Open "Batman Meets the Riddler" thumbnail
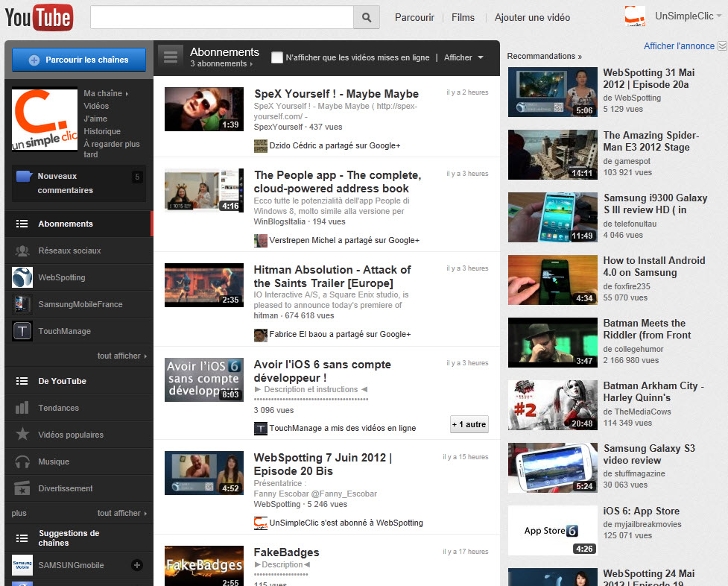This screenshot has height=586, width=728. (552, 342)
